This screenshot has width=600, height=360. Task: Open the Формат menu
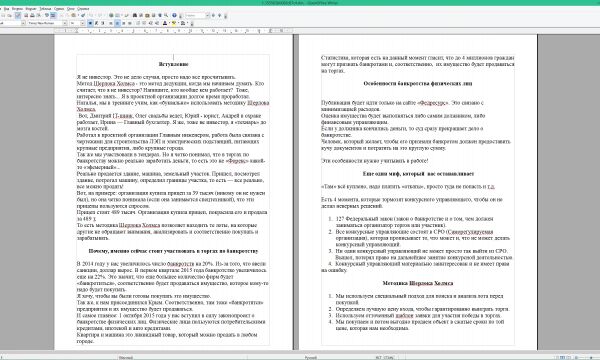pos(31,8)
